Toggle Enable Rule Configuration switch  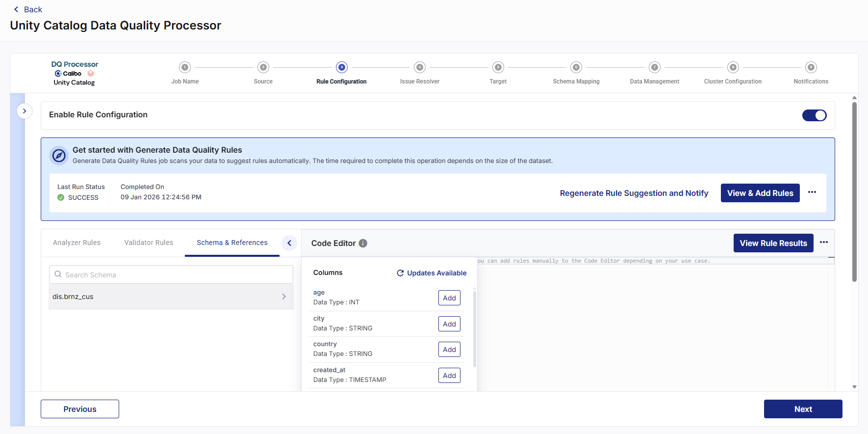point(815,115)
